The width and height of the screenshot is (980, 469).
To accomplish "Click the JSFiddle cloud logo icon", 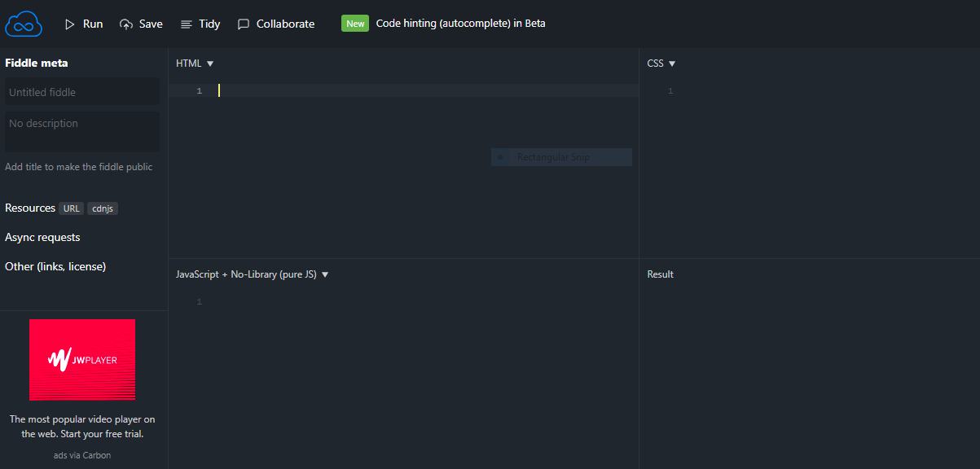I will coord(23,24).
